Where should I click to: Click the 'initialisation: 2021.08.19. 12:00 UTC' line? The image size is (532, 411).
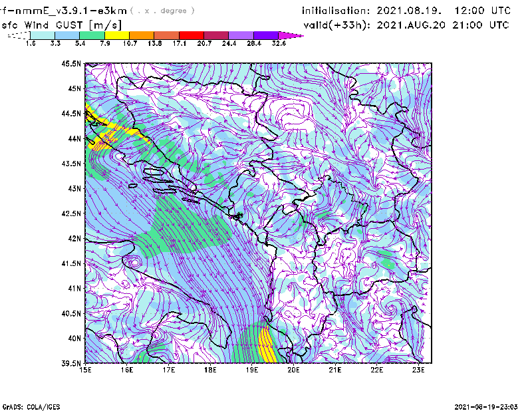(x=406, y=11)
